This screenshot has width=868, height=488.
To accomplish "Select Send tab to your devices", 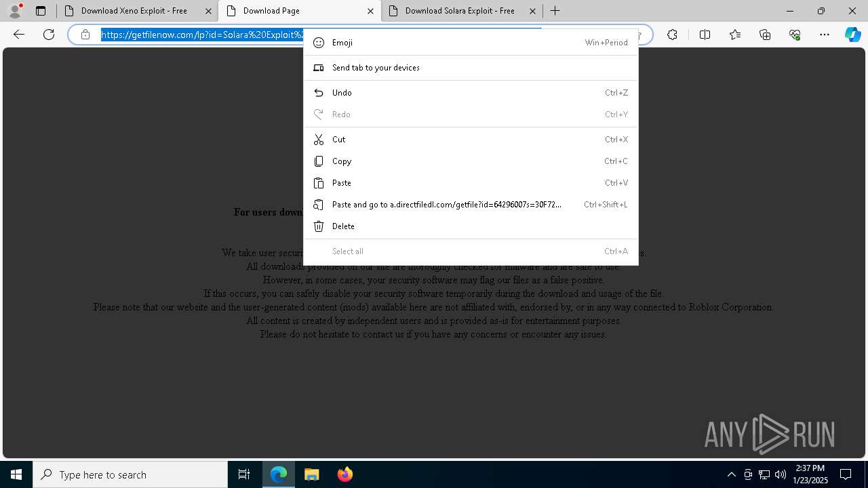I will click(471, 68).
